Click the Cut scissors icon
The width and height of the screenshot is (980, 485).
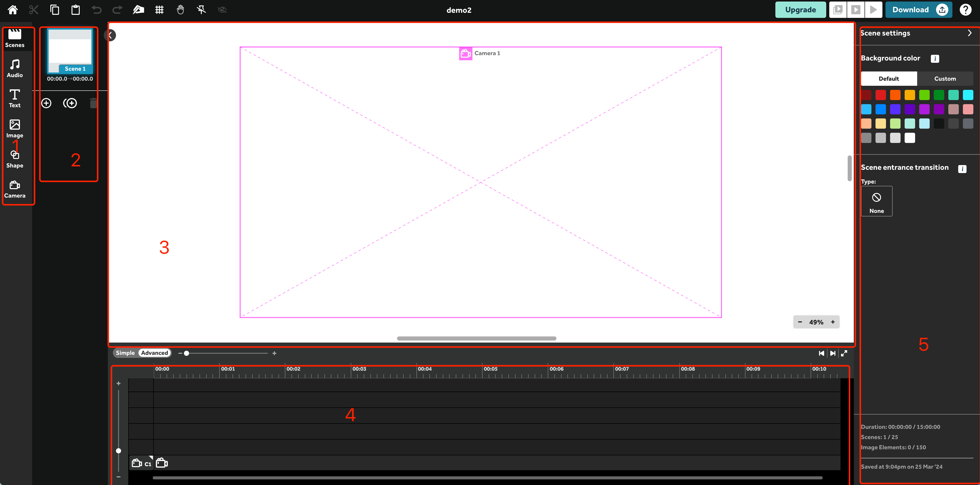coord(34,10)
